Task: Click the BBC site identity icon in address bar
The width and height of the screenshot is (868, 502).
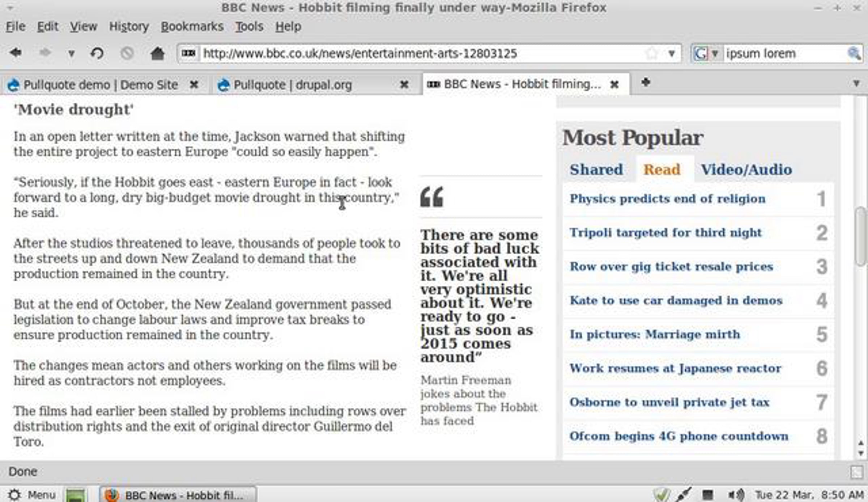Action: 188,54
